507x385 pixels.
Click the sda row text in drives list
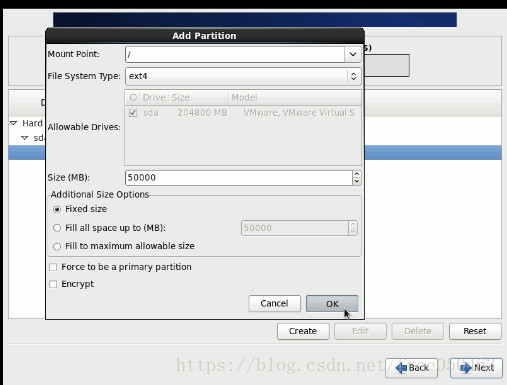(151, 113)
